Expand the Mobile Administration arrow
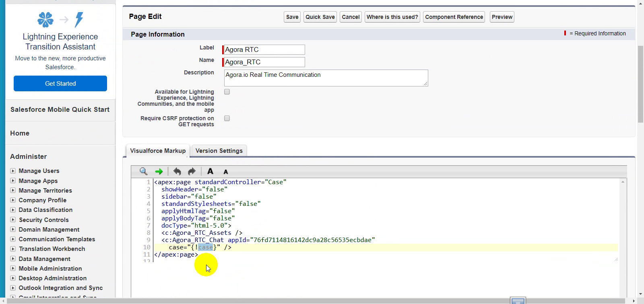Screen dimensions: 644x304 (x=13, y=269)
